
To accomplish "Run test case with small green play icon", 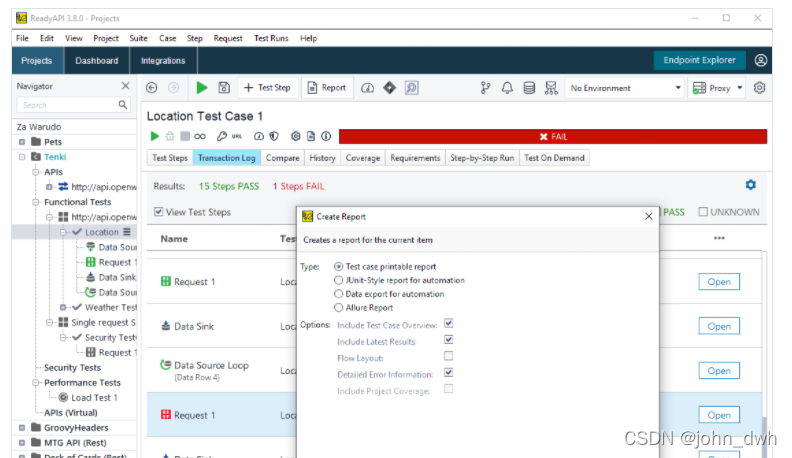I will click(x=155, y=136).
